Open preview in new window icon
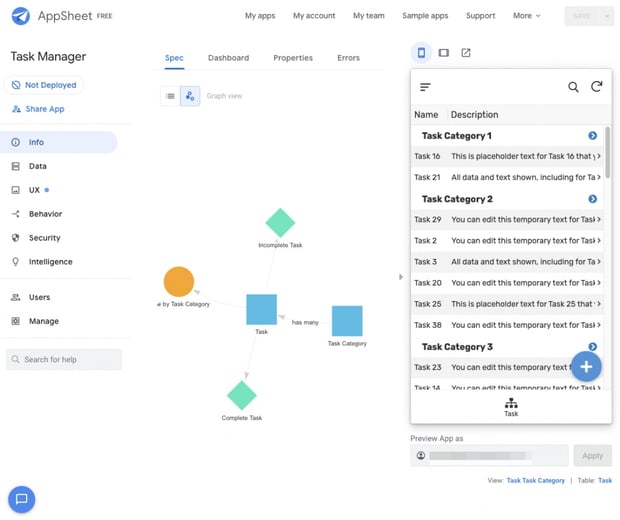Viewport: 620px width, 520px height. coord(466,53)
